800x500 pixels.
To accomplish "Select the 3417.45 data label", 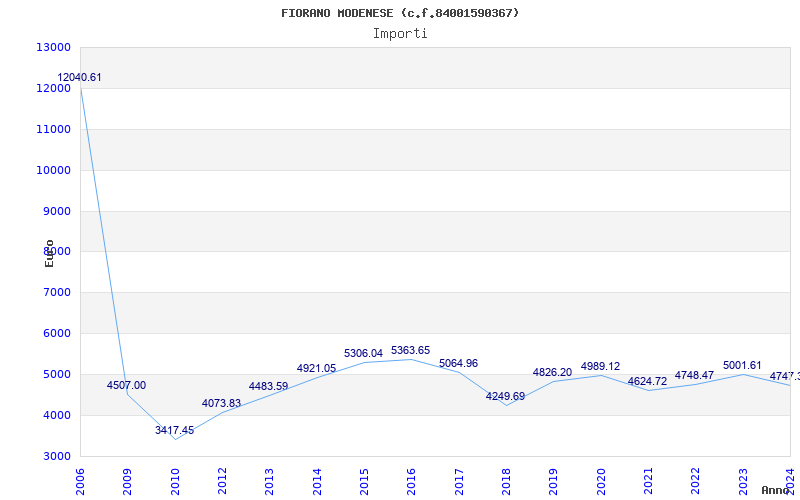I will pos(174,430).
